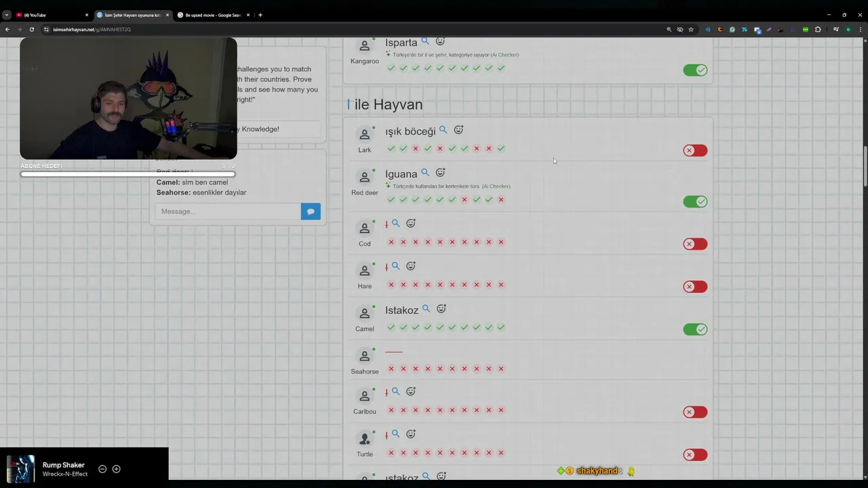This screenshot has width=868, height=488.
Task: Click the search icon next to ışık böceği
Action: (x=443, y=129)
